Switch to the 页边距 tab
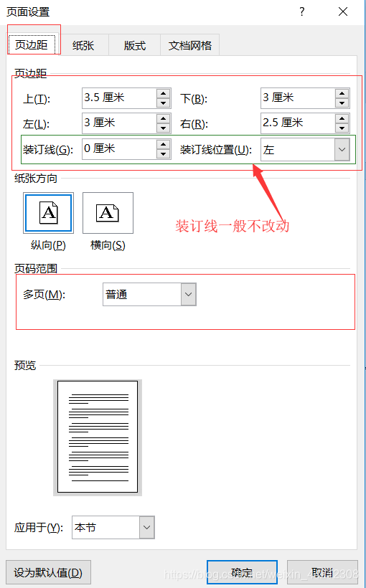The width and height of the screenshot is (366, 588). pos(32,45)
